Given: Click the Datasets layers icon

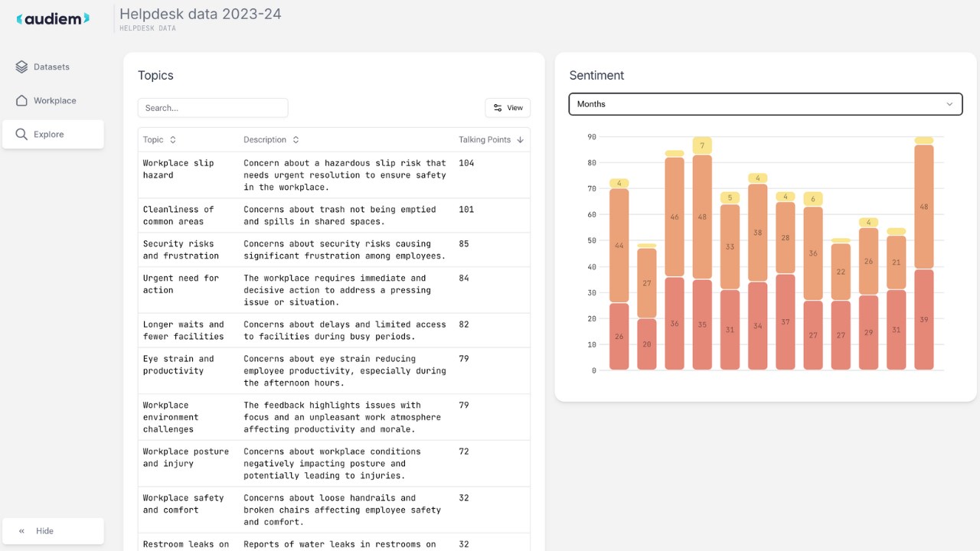Looking at the screenshot, I should [x=21, y=67].
